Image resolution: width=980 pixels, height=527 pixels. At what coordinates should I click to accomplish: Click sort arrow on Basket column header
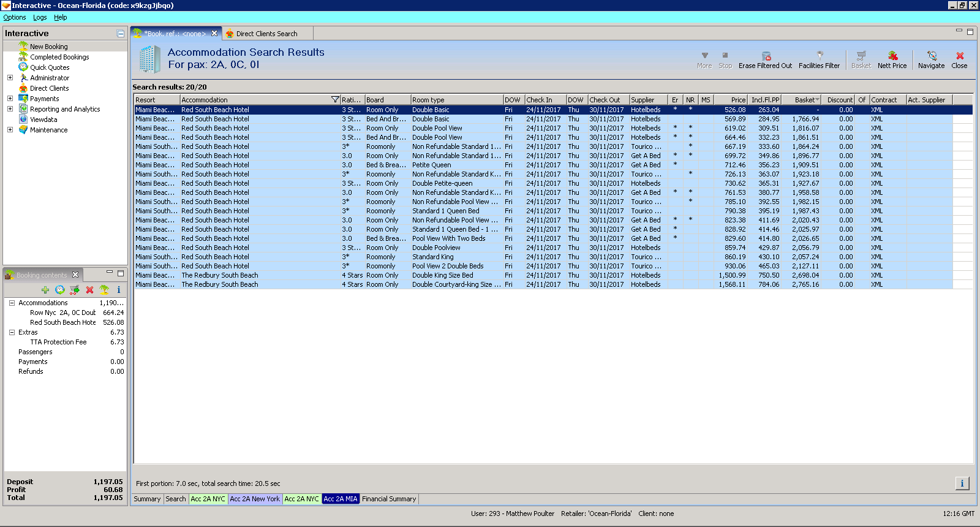point(817,100)
